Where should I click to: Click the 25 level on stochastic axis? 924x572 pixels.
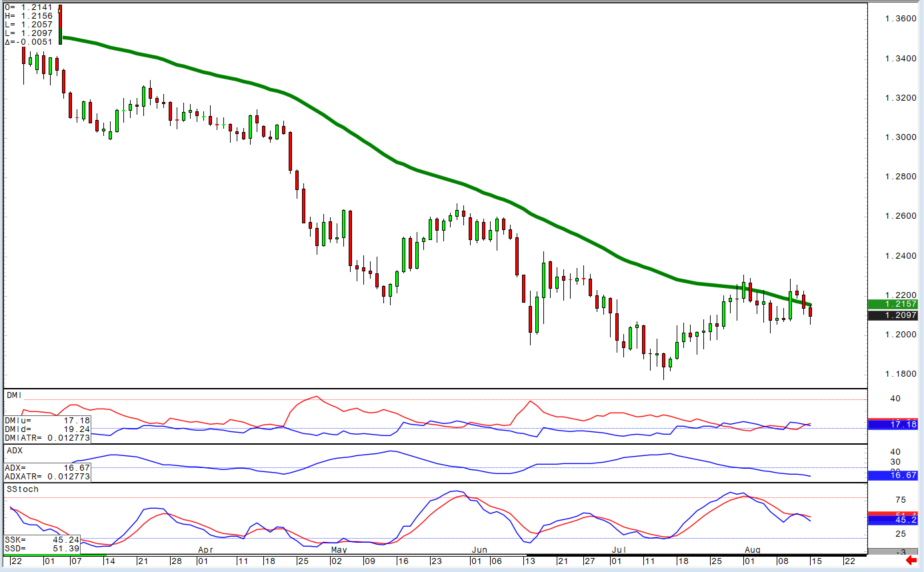point(900,534)
